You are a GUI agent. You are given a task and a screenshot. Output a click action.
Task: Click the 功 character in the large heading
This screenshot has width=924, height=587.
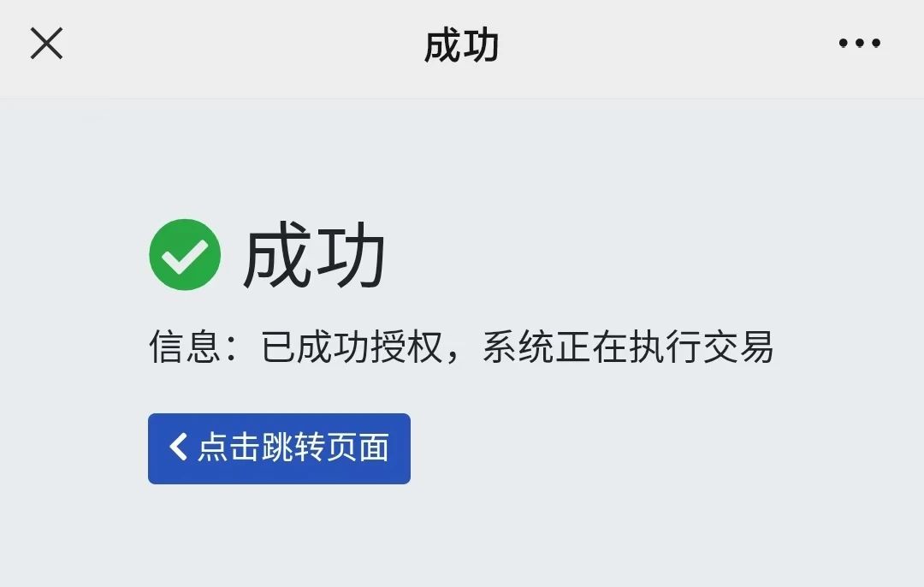tap(351, 256)
